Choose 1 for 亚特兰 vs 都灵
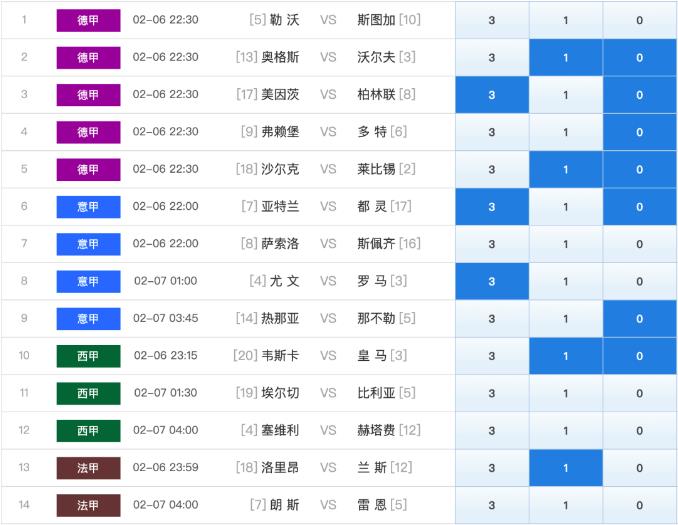The height and width of the screenshot is (525, 678). pyautogui.click(x=566, y=207)
